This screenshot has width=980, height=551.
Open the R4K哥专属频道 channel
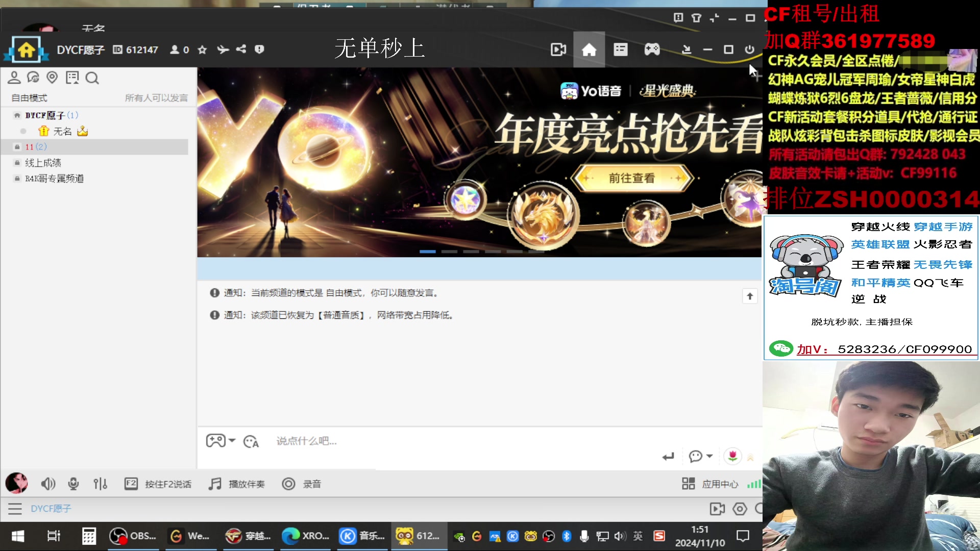55,179
